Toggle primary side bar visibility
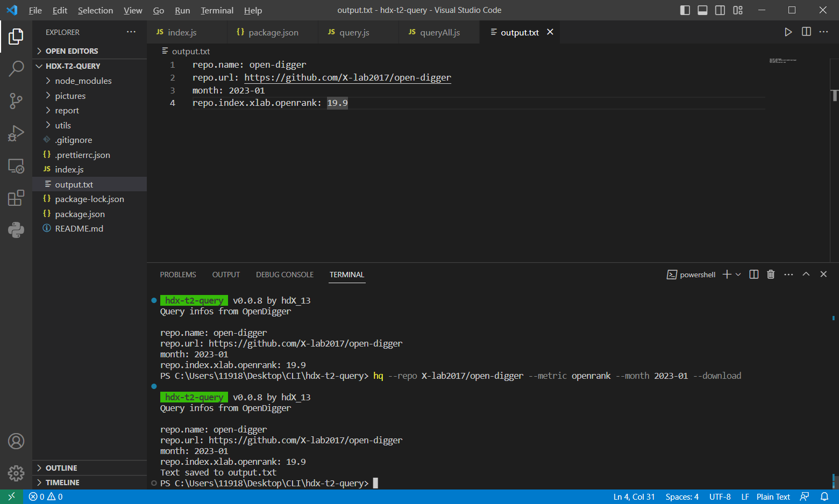The image size is (839, 504). click(x=685, y=10)
